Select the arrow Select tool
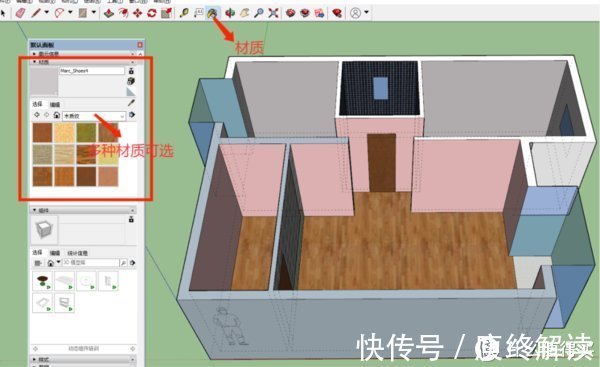600x367 pixels. (3, 13)
